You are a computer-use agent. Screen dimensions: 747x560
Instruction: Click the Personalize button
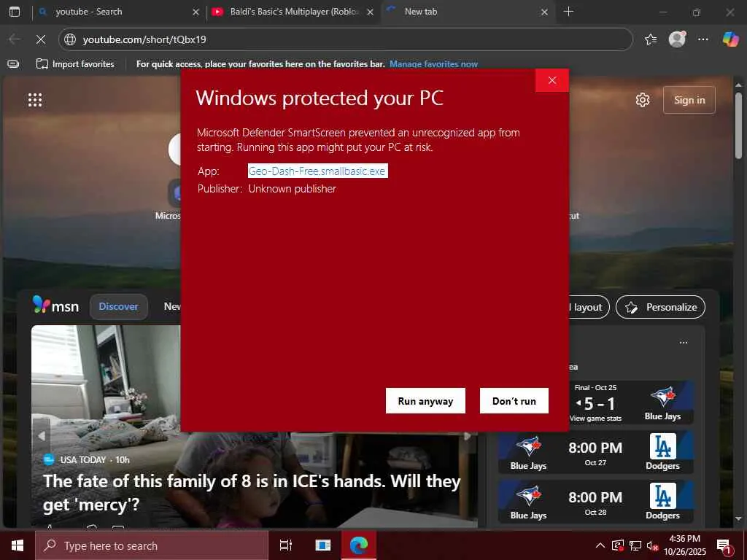click(x=661, y=307)
